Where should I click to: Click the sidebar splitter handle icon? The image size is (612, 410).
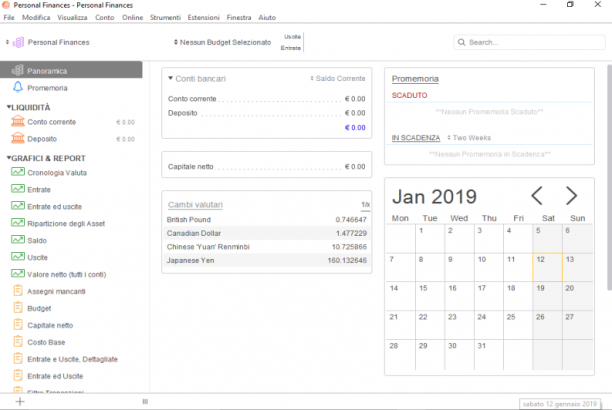point(145,401)
